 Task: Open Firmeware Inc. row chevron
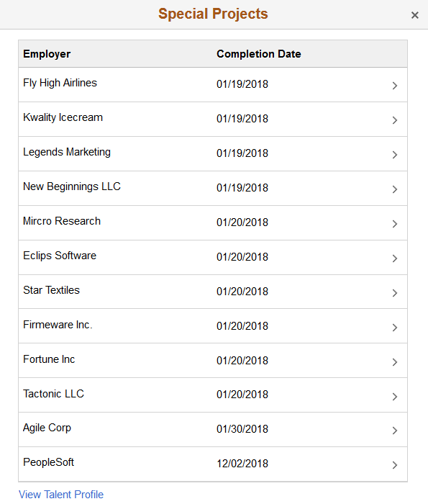(x=395, y=328)
